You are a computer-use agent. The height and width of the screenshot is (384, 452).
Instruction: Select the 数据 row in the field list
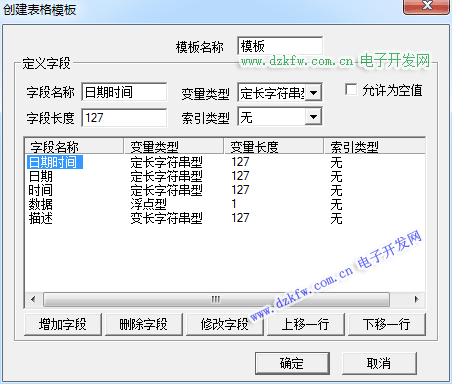(225, 204)
